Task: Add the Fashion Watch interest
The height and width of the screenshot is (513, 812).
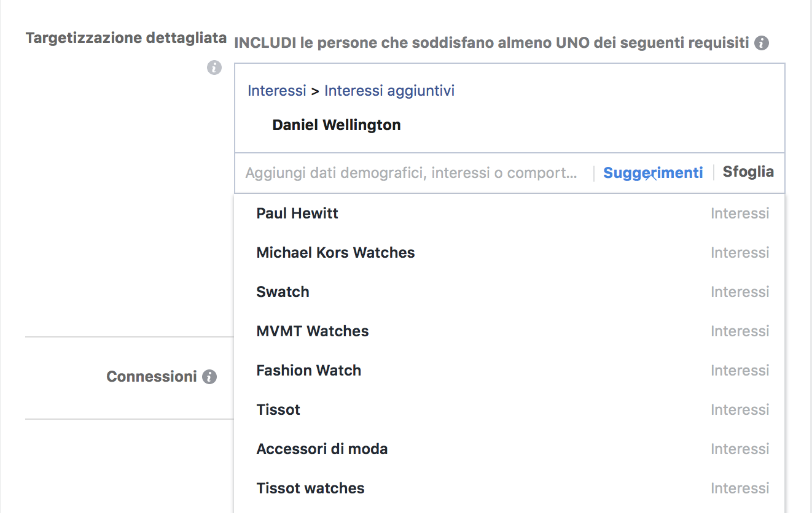Action: pyautogui.click(x=308, y=370)
